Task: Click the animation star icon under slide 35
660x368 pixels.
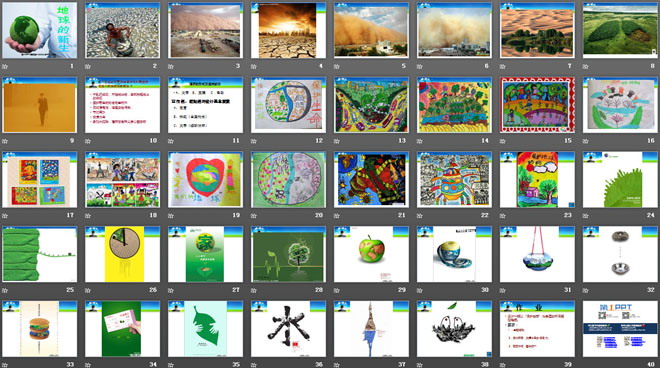Action: (171, 365)
